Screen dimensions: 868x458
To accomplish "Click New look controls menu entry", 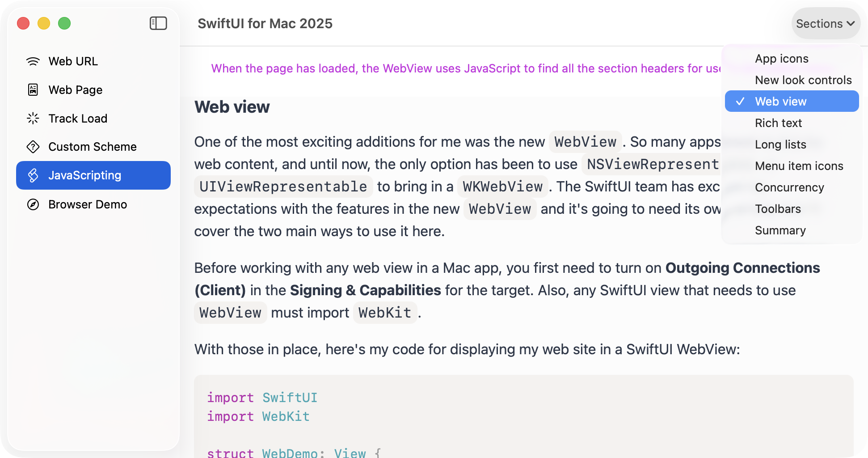I will click(803, 80).
